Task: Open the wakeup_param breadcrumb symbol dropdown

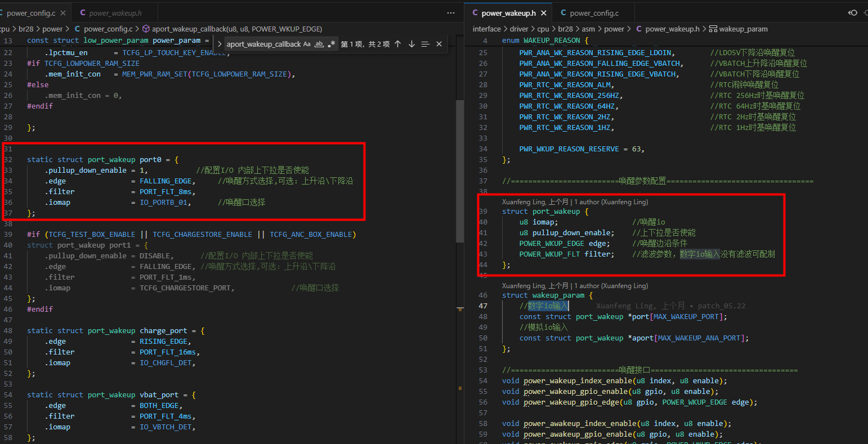Action: 743,29
